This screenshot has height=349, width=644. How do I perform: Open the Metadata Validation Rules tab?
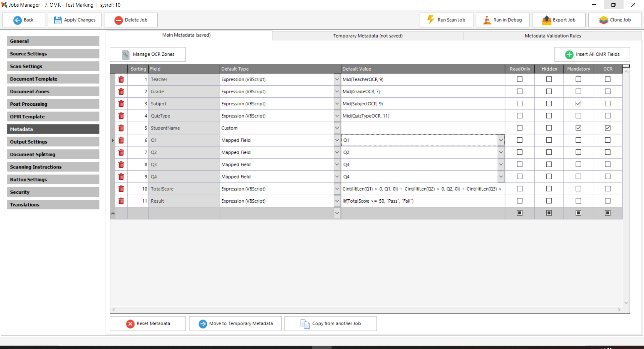552,36
